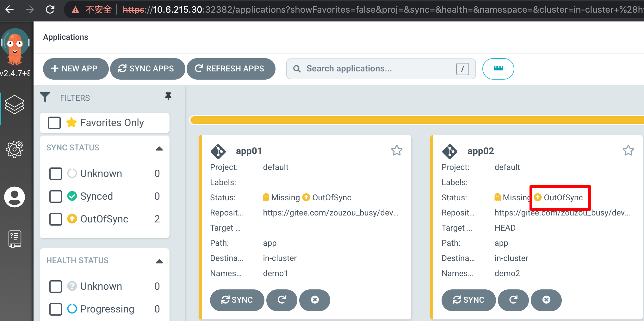Refresh app01 with its refresh button

click(x=282, y=300)
